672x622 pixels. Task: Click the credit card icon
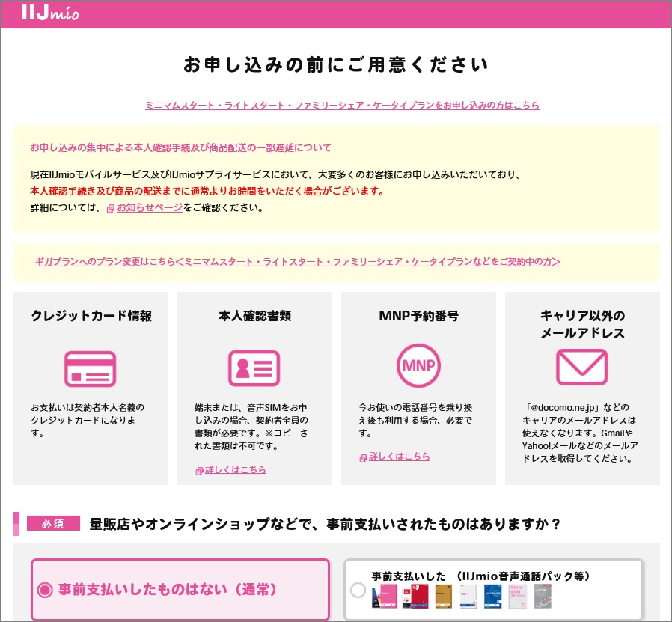(x=90, y=369)
